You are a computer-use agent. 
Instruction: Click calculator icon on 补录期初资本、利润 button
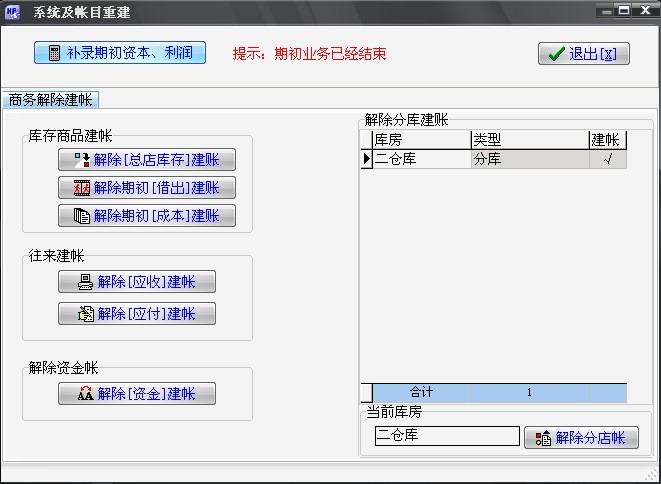(54, 53)
